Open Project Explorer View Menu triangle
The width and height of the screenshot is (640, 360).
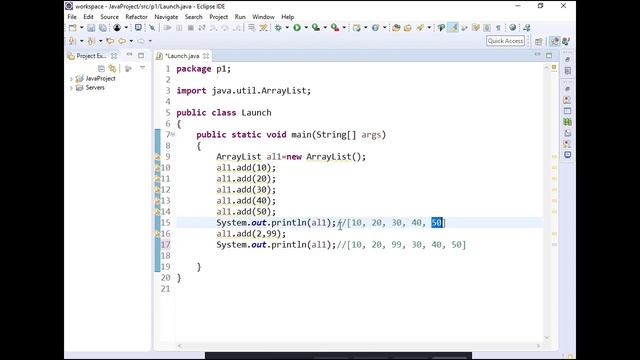point(142,68)
